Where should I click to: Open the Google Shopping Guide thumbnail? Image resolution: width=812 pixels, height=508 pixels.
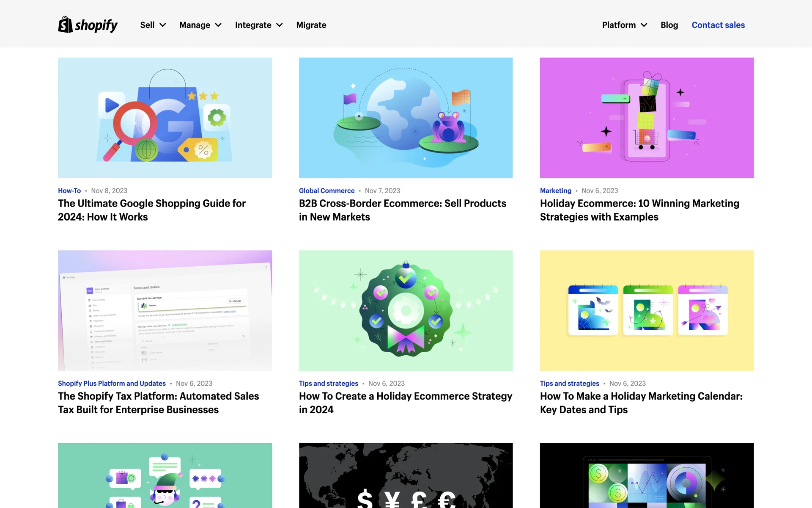165,118
